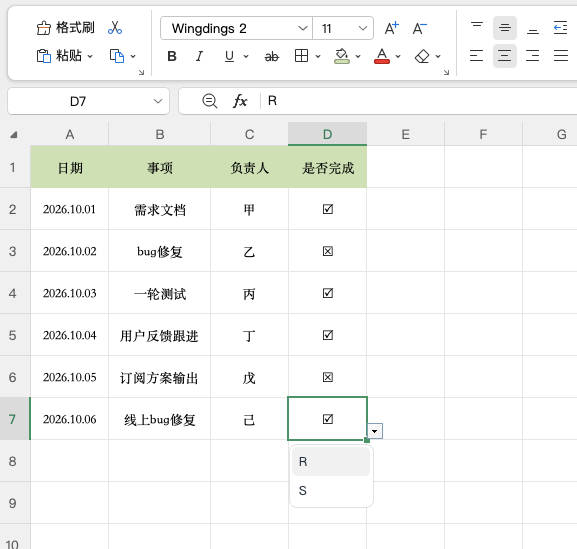Expand the font color options arrow
Screen dimensions: 577x549
(x=398, y=56)
